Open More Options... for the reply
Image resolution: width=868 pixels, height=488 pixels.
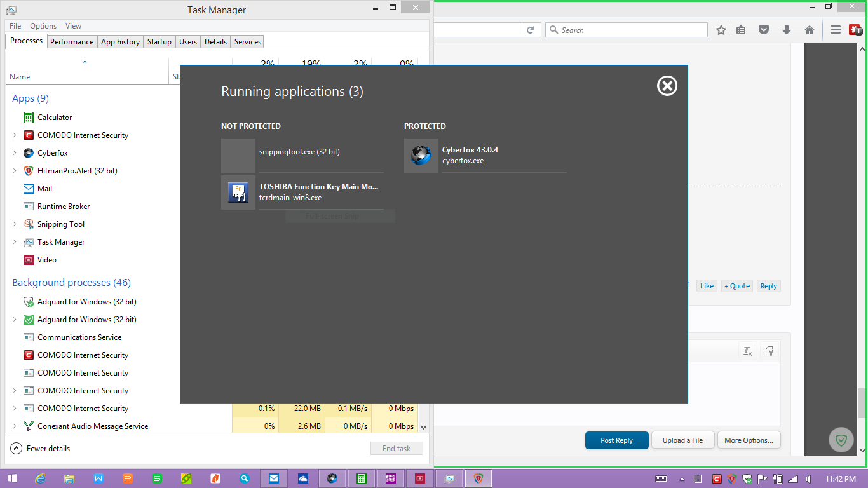[749, 440]
